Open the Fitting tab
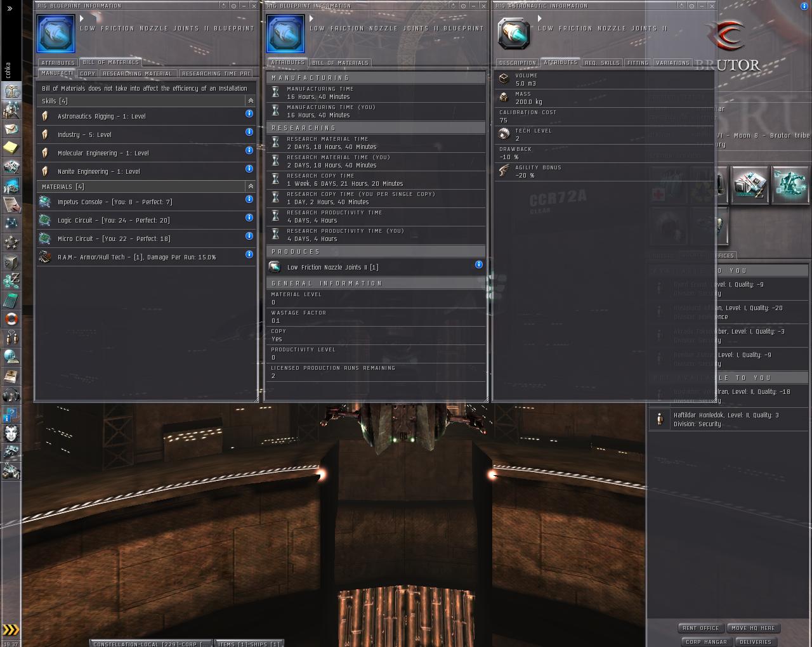This screenshot has height=647, width=812. click(x=638, y=63)
